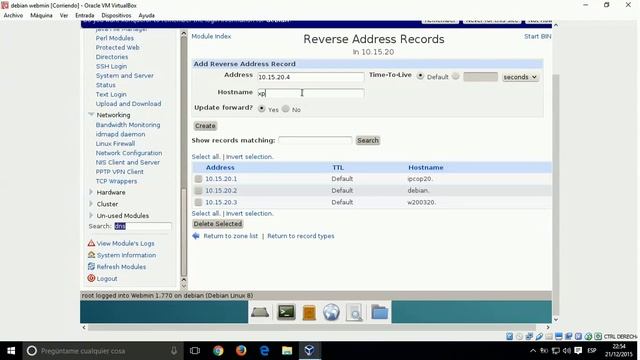Open the Máquina menu
This screenshot has height=360, width=640.
point(41,15)
